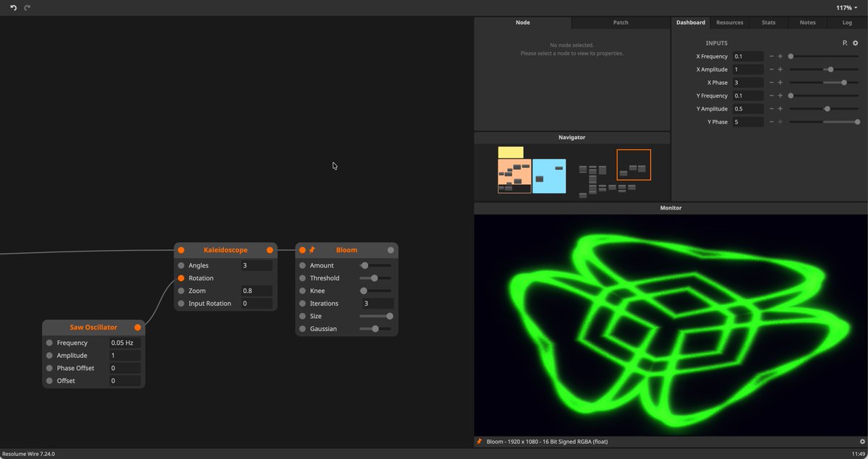Open the Resources tab in the dashboard

729,22
